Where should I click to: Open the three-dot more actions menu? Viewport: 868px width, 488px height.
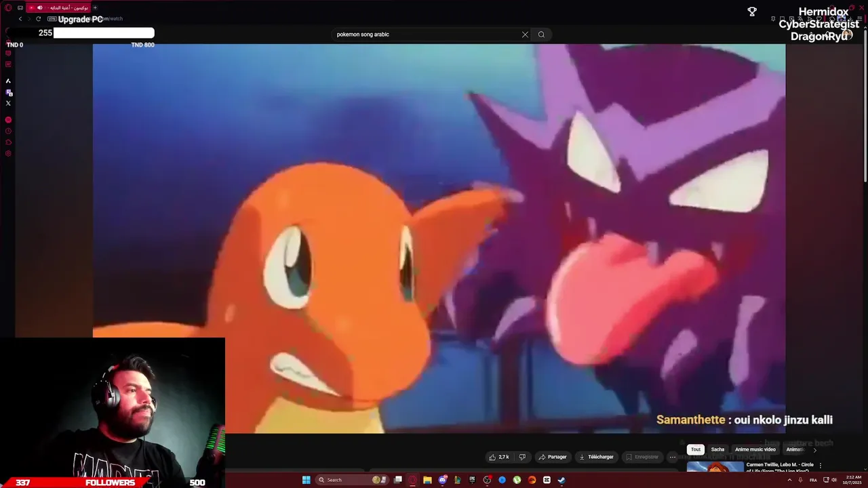(x=673, y=457)
